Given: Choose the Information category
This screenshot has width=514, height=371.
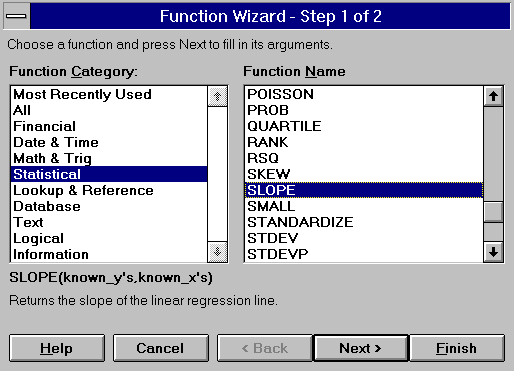Looking at the screenshot, I should click(109, 254).
